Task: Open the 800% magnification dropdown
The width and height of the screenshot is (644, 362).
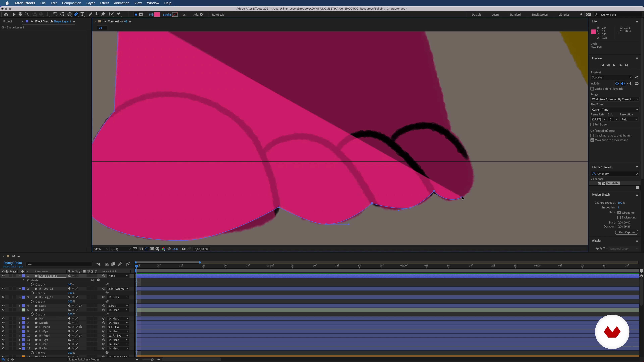Action: [101, 249]
